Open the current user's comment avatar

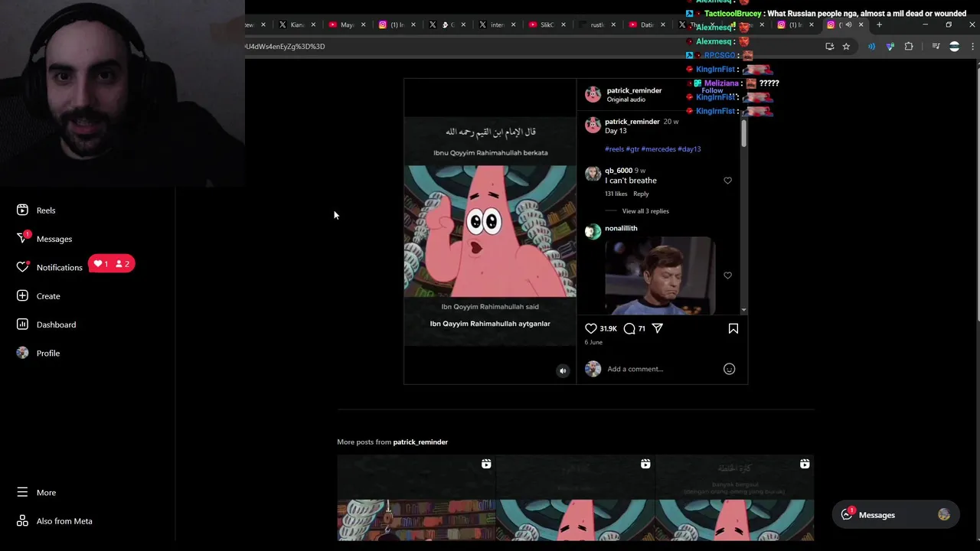click(593, 369)
